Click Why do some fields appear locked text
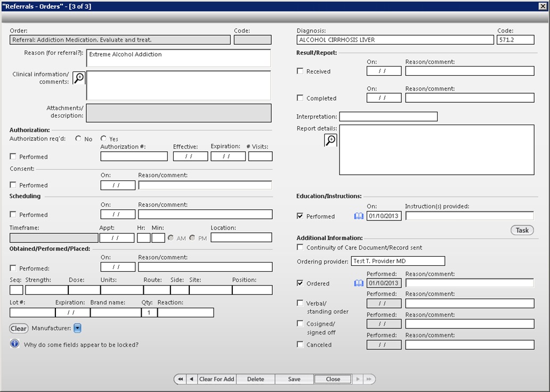The width and height of the screenshot is (550, 392). point(81,345)
